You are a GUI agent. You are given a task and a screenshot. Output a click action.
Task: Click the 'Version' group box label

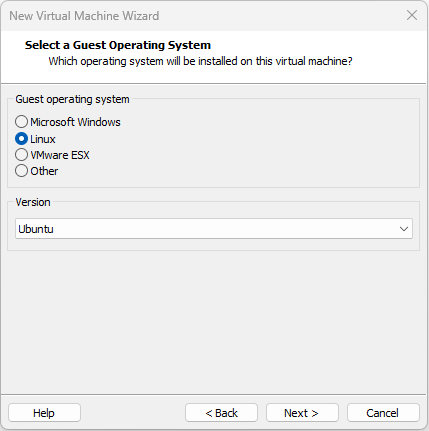[x=33, y=202]
